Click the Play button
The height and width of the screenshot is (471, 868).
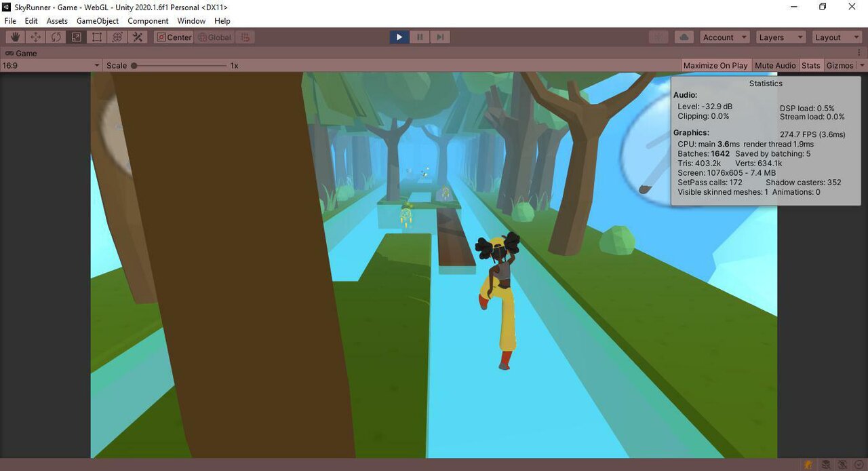tap(399, 37)
